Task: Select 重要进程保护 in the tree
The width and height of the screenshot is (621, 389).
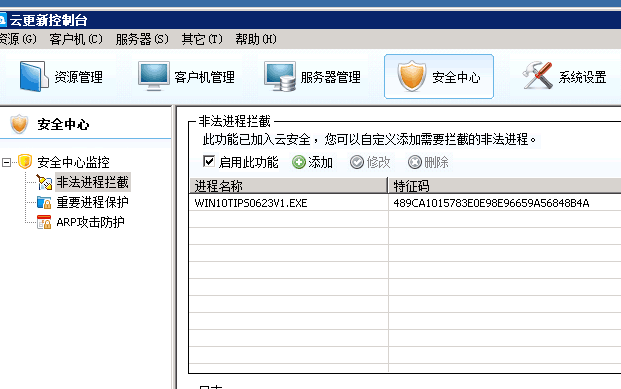Action: [x=92, y=202]
